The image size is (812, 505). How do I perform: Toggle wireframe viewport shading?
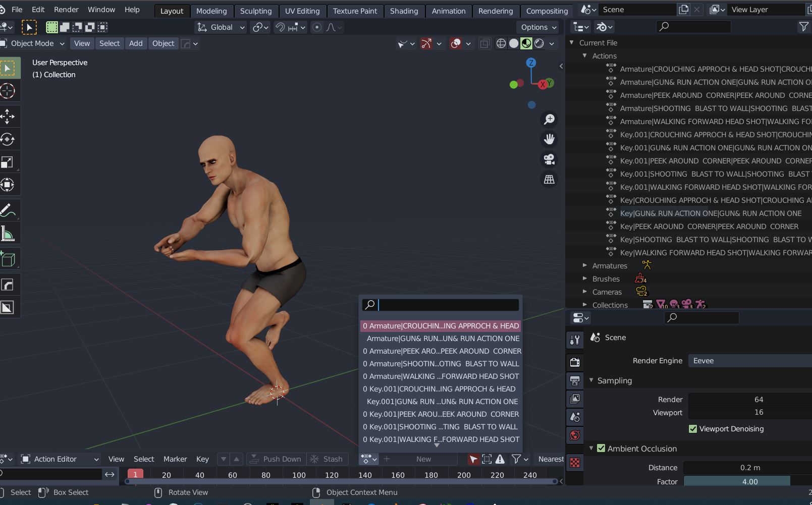501,43
